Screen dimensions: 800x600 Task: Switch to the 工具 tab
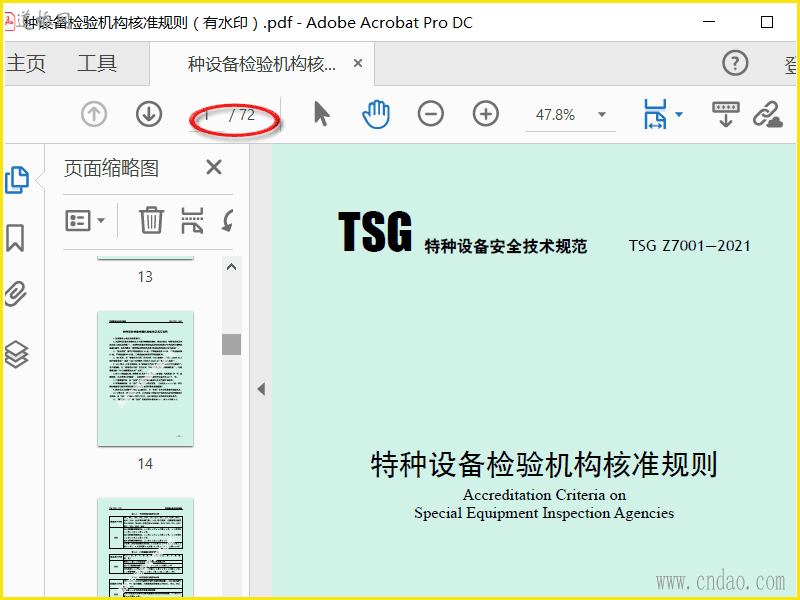[x=97, y=63]
